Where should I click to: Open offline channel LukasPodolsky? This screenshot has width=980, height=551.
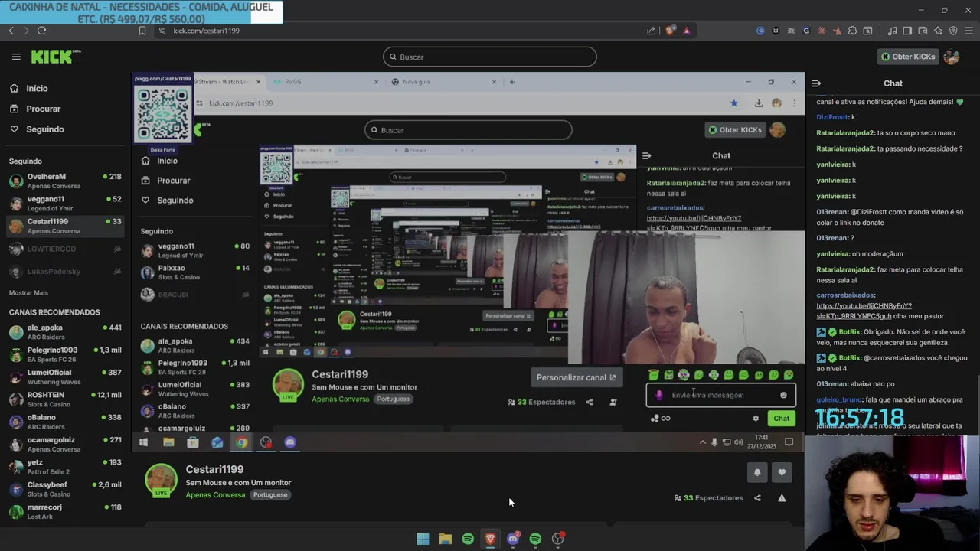pyautogui.click(x=65, y=272)
